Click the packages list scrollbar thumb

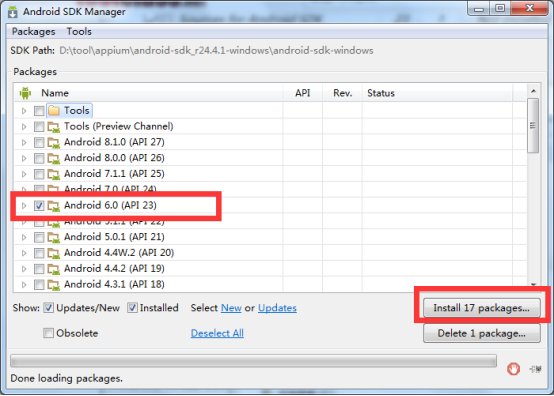click(x=533, y=126)
